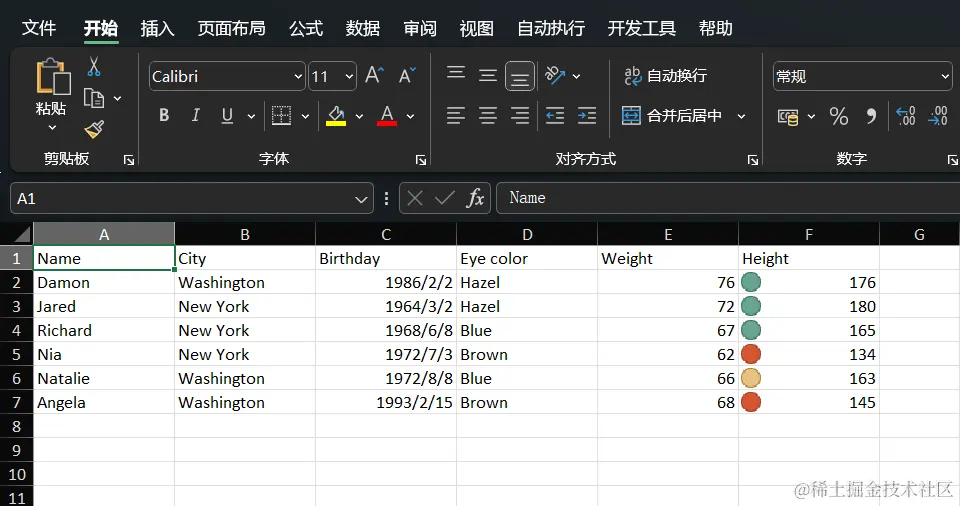Switch to the 审阅 (Review) tab
Screen dimensions: 960x506
tap(420, 28)
